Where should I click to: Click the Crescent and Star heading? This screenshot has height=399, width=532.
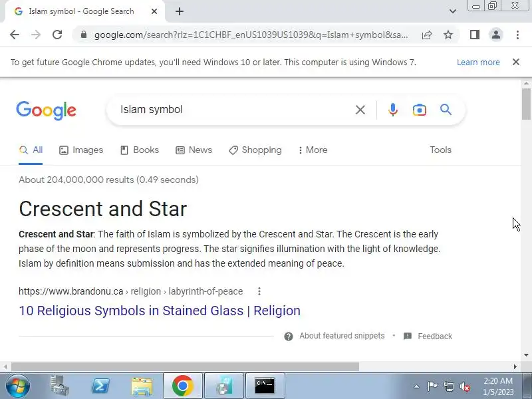103,209
